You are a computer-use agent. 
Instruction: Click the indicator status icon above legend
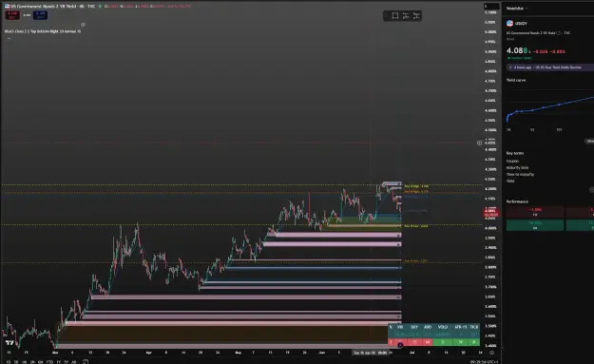(83, 25)
